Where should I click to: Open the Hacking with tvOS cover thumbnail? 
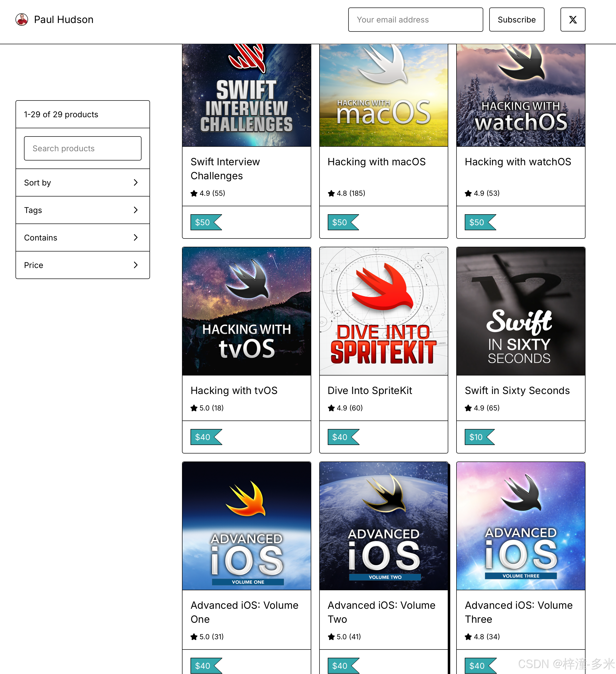click(x=246, y=311)
